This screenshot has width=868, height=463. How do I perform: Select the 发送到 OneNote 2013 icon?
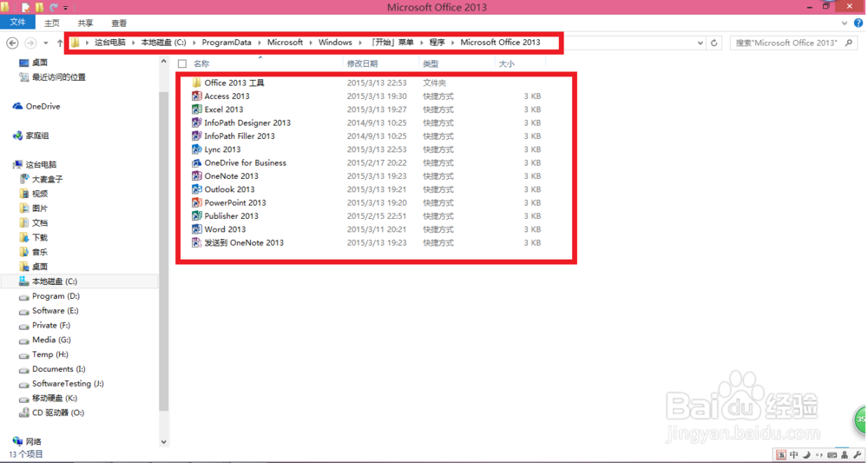click(196, 242)
